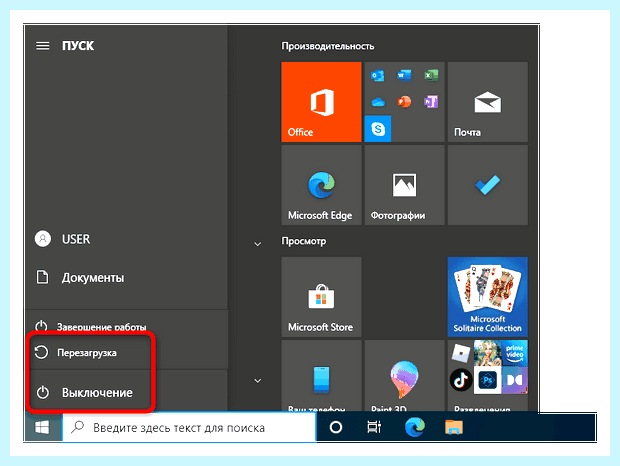
Task: Open the Skype tile
Action: pos(378,129)
